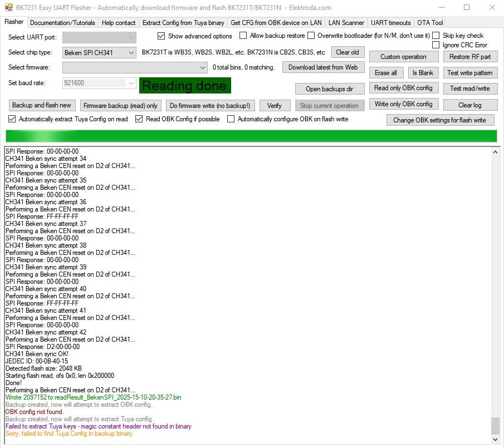Click the 'Detected flash size: 2048 KB' log line
The height and width of the screenshot is (448, 504).
click(x=43, y=368)
